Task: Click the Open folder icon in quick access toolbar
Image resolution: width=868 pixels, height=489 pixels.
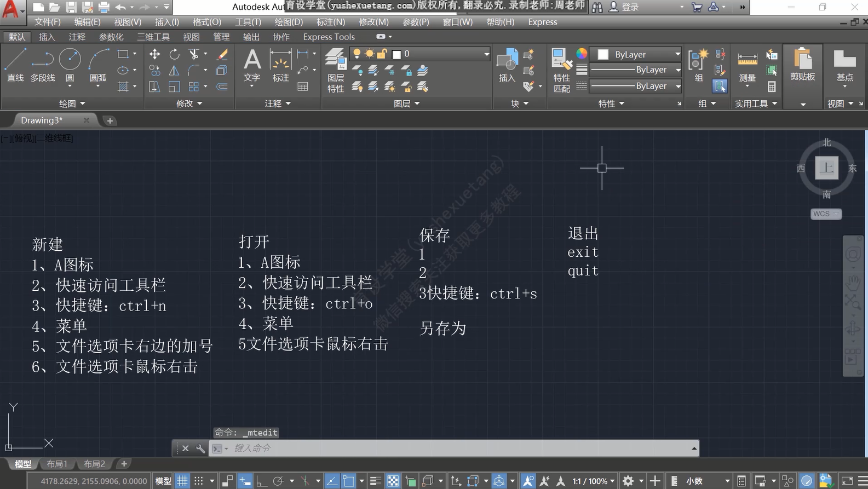Action: click(x=54, y=7)
